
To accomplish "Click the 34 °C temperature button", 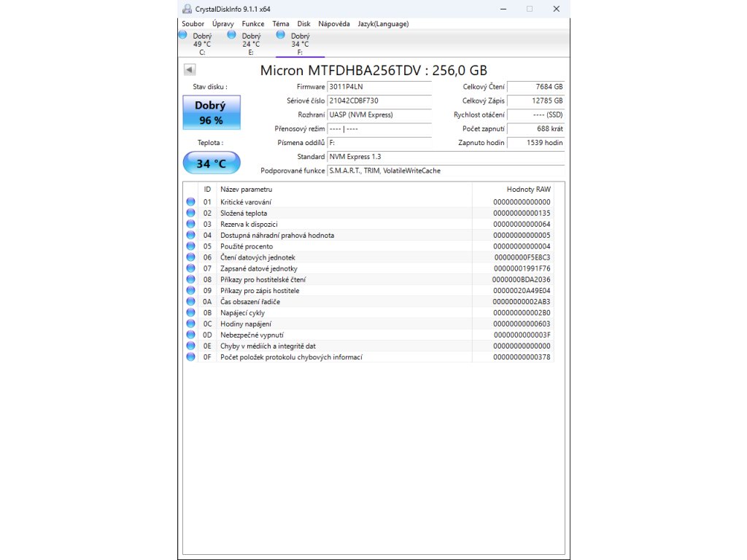I will (211, 163).
